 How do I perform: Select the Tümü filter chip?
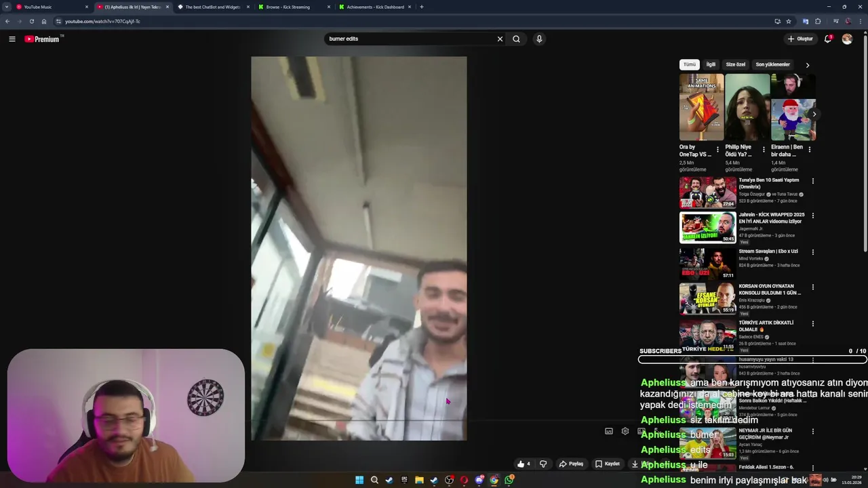pyautogui.click(x=690, y=64)
